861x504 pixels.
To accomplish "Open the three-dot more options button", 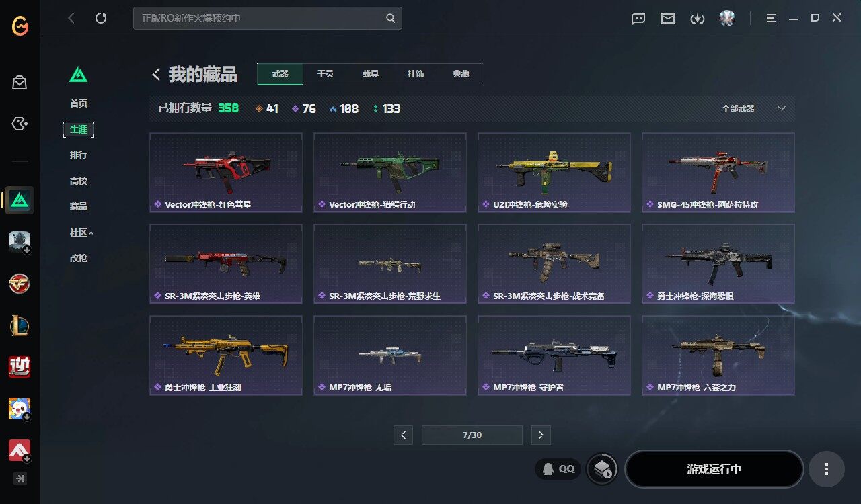I will [x=827, y=469].
